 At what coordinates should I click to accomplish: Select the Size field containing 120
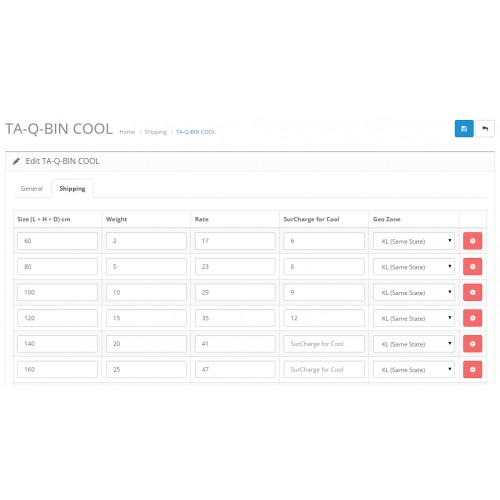tap(57, 318)
